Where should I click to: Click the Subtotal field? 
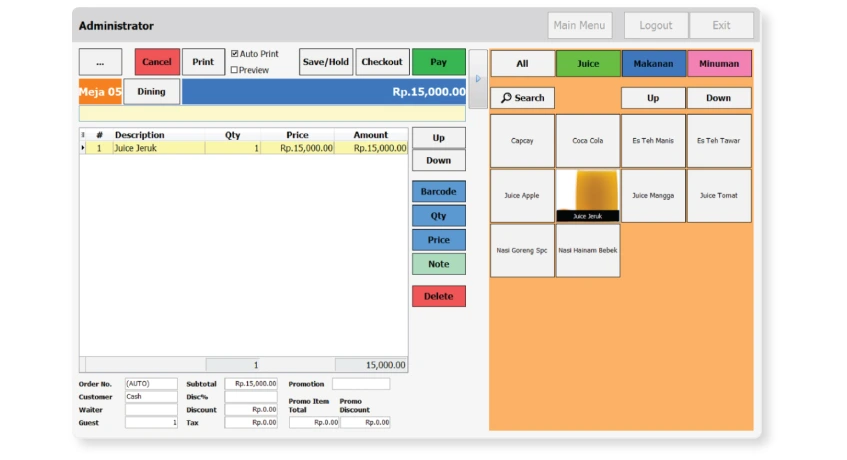click(x=251, y=384)
